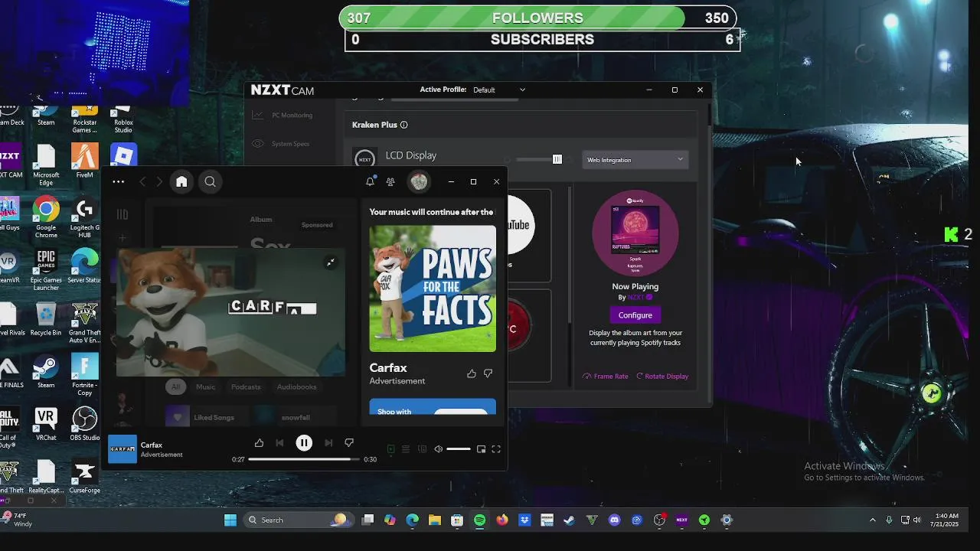Collapse Your Library in Spotify sidebar

point(122,215)
